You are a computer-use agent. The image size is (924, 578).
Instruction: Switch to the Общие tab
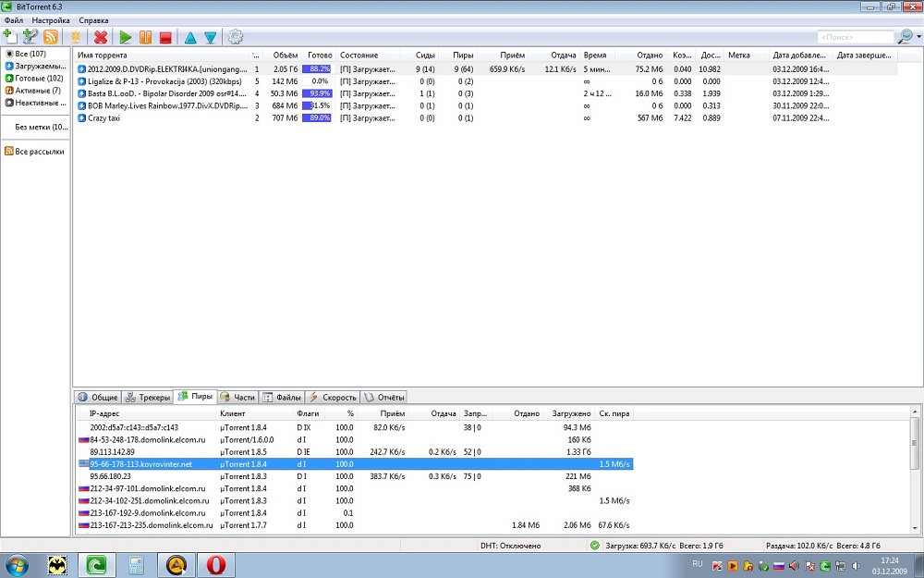[x=98, y=398]
